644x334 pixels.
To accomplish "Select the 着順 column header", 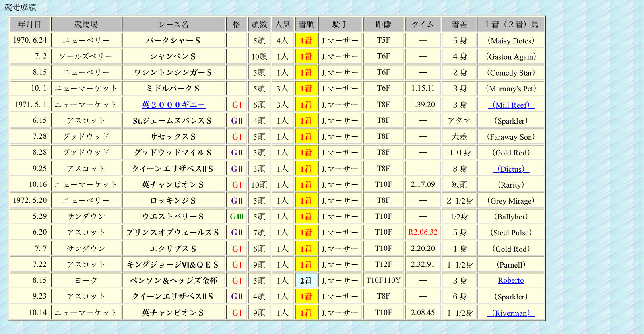I will click(x=306, y=25).
